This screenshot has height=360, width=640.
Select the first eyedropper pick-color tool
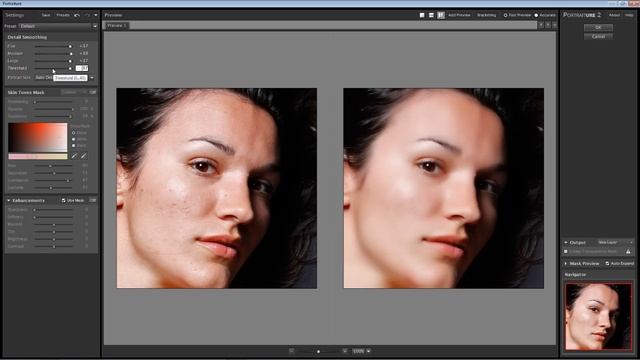[x=74, y=156]
